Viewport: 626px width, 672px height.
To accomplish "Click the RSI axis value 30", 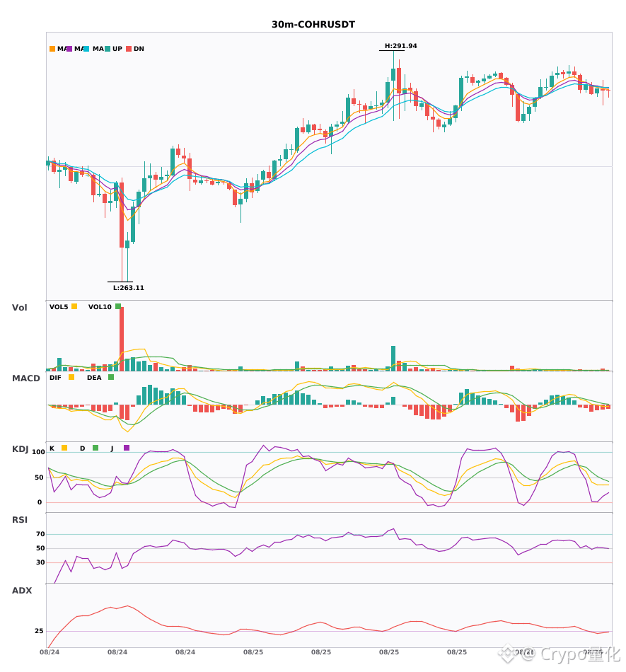I will coord(40,562).
